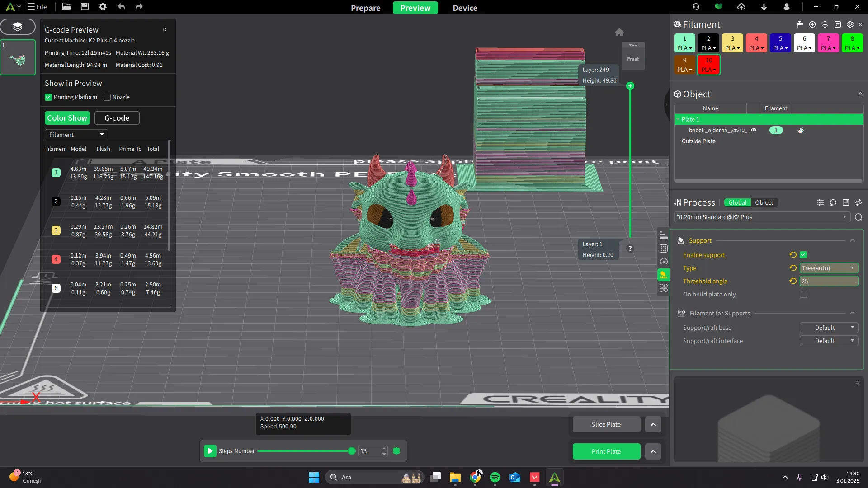
Task: Click the G-code button
Action: tap(117, 118)
